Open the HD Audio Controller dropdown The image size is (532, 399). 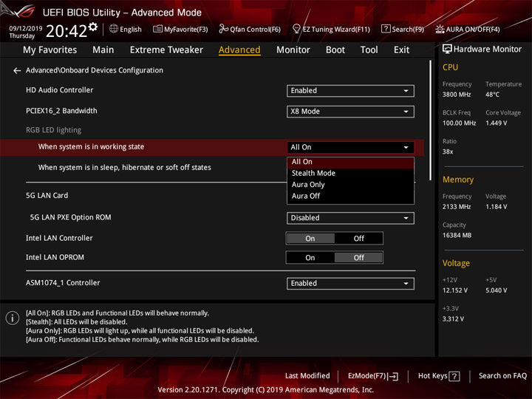350,91
